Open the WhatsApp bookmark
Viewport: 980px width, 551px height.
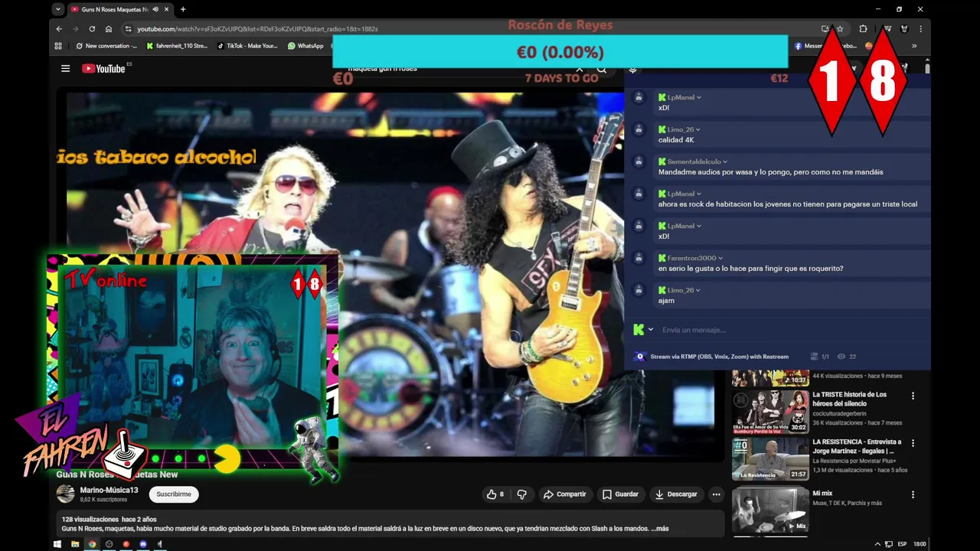point(305,46)
